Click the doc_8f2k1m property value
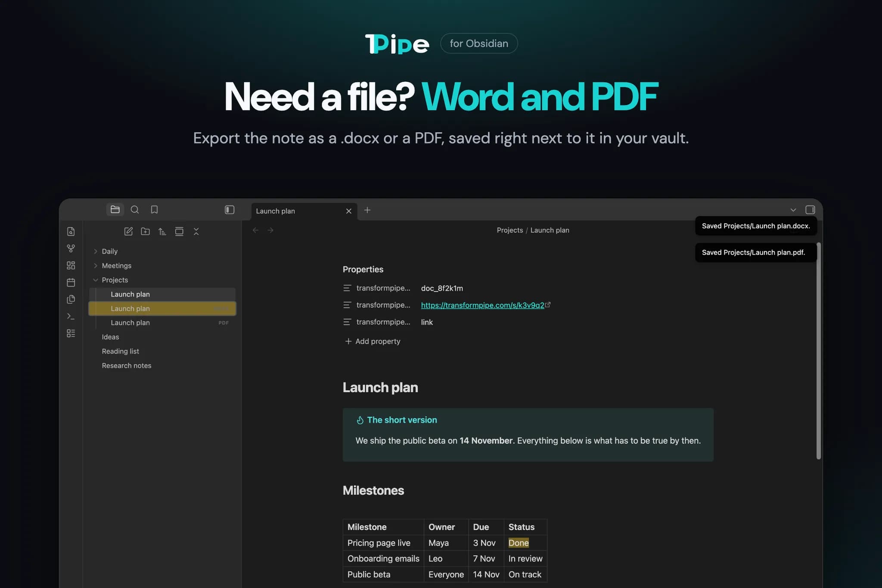The height and width of the screenshot is (588, 882). (x=442, y=288)
